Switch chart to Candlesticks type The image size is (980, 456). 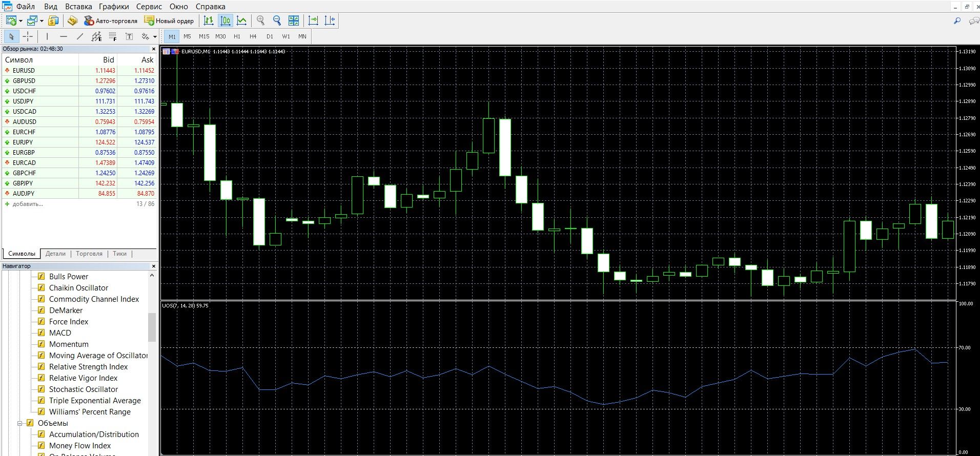[225, 20]
